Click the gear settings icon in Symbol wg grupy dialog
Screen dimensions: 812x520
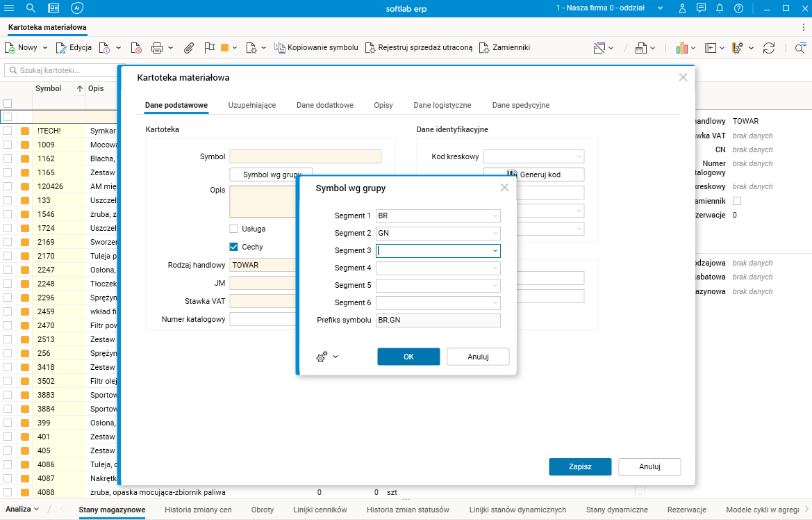point(322,357)
